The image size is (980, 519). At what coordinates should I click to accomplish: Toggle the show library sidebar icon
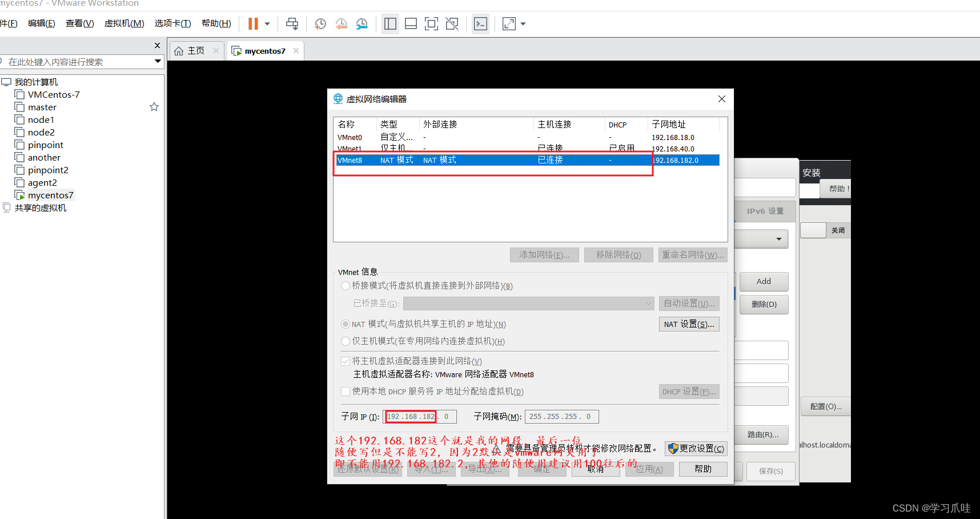(x=390, y=23)
